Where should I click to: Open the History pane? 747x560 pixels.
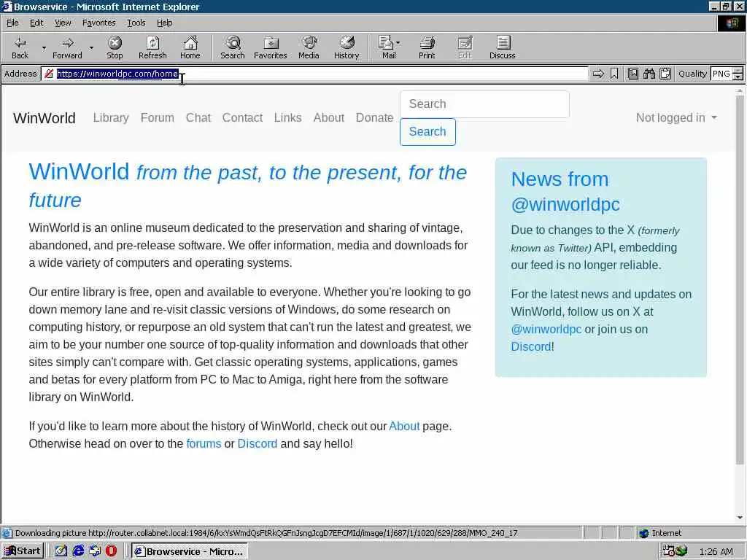coord(347,47)
